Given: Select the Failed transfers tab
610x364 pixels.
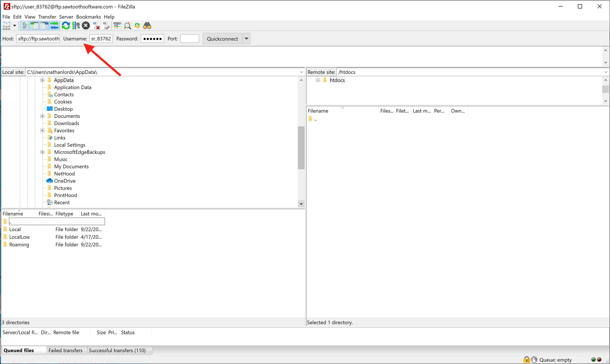Looking at the screenshot, I should 66,350.
